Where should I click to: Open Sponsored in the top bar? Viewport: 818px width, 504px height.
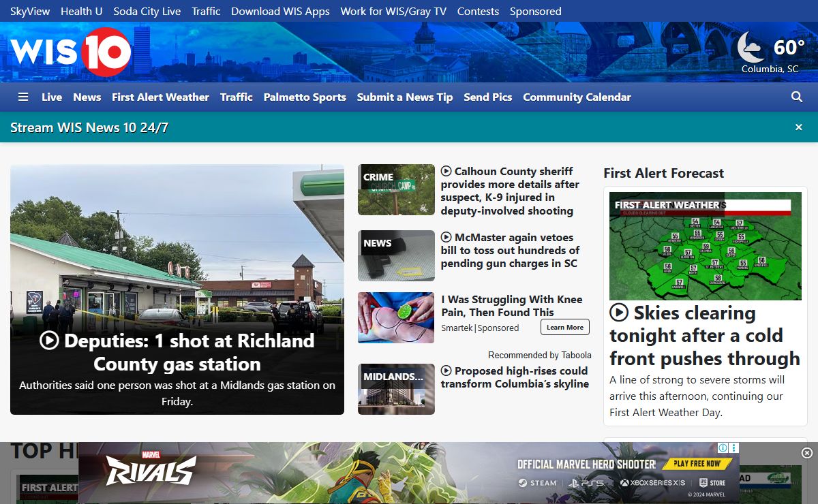536,11
